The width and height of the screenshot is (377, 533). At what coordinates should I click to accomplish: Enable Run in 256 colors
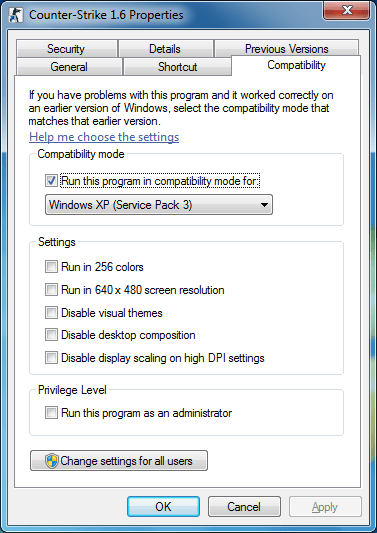[x=51, y=267]
